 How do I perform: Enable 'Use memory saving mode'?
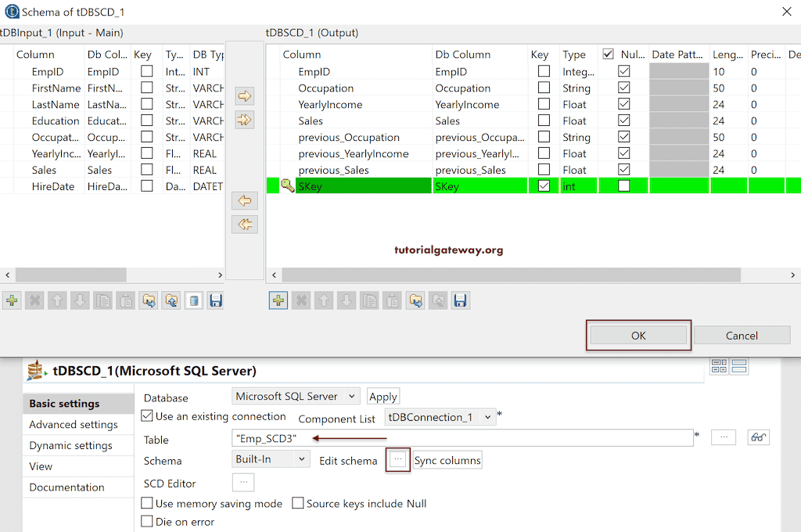146,503
